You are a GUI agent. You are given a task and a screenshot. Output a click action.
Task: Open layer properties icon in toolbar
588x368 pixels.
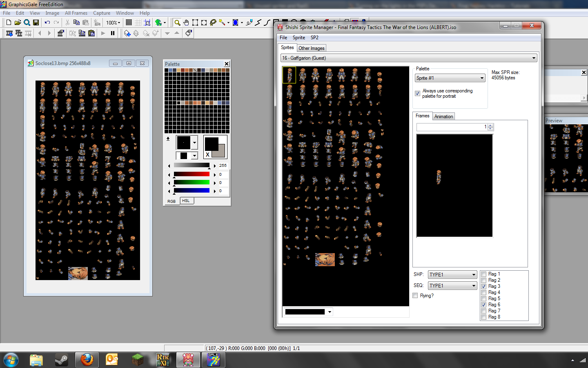point(189,33)
